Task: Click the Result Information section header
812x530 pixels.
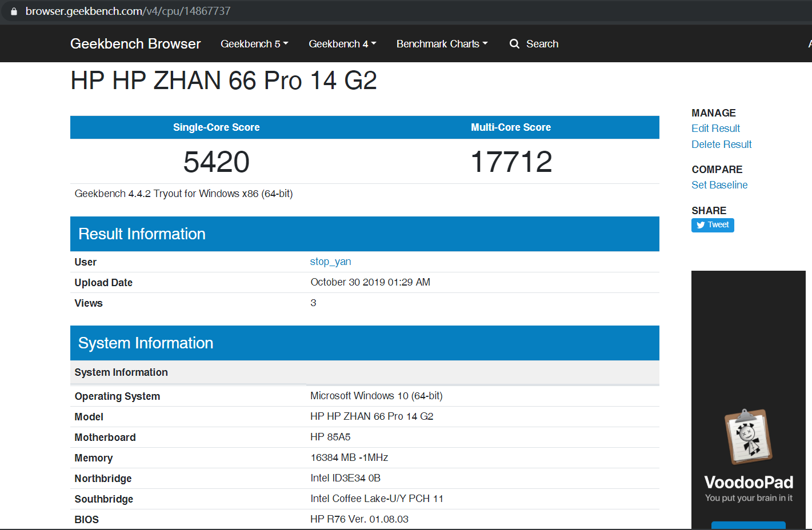Action: click(365, 234)
